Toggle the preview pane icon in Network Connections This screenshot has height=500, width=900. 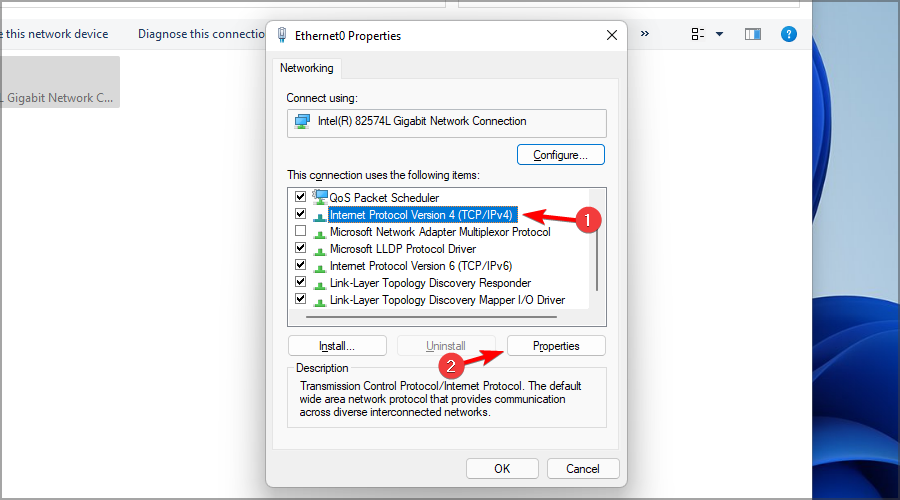tap(752, 34)
